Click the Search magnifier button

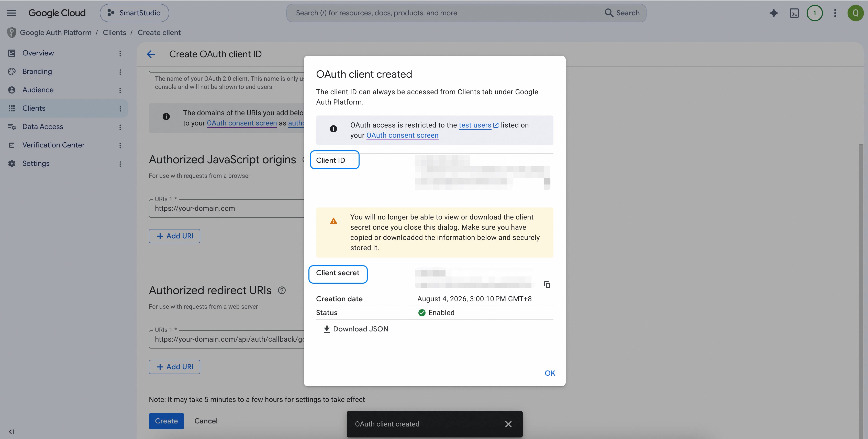point(622,13)
